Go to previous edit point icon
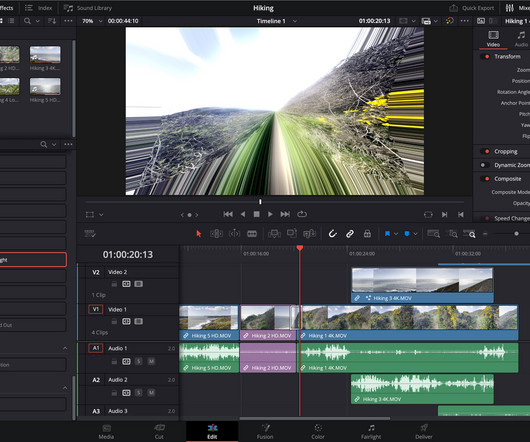Image resolution: width=530 pixels, height=442 pixels. click(460, 215)
